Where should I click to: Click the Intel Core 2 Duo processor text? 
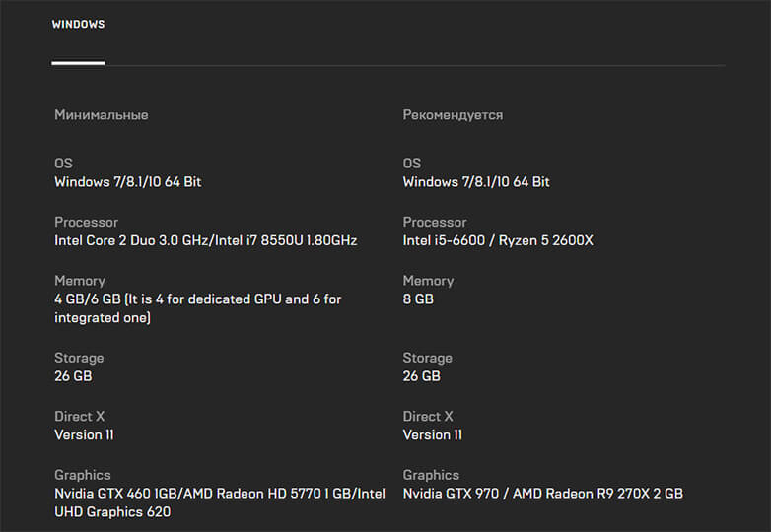pos(205,240)
